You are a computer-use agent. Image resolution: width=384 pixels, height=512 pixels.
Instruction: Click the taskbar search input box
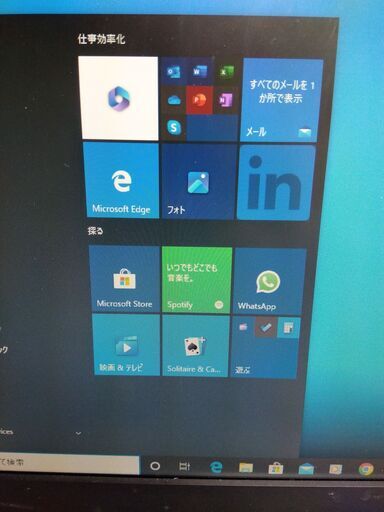point(68,463)
